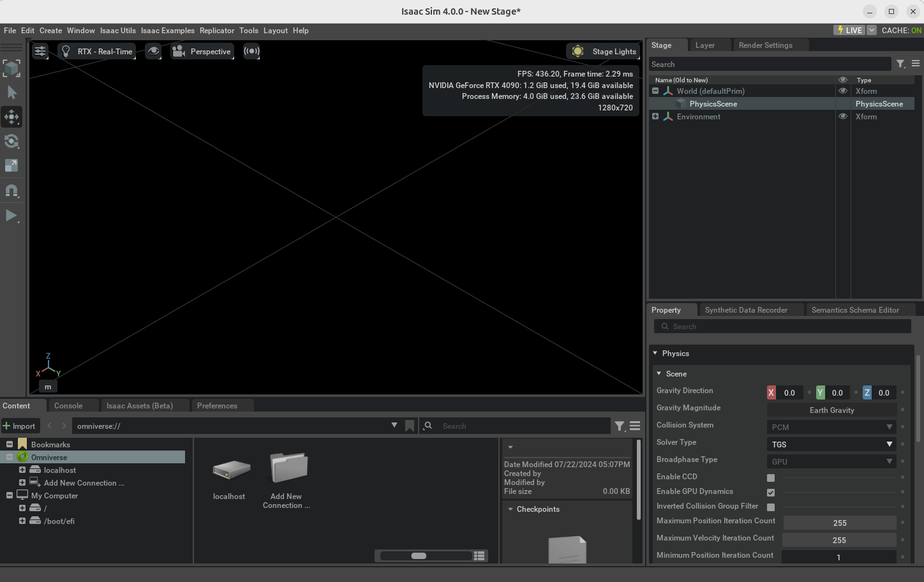Click Gravity Direction Z value field
924x582 pixels.
(x=884, y=392)
